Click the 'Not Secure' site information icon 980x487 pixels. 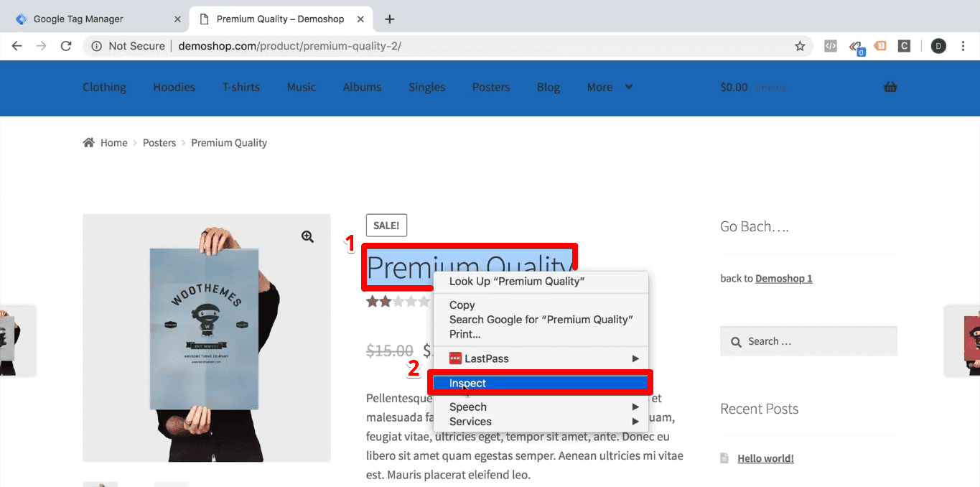tap(96, 45)
